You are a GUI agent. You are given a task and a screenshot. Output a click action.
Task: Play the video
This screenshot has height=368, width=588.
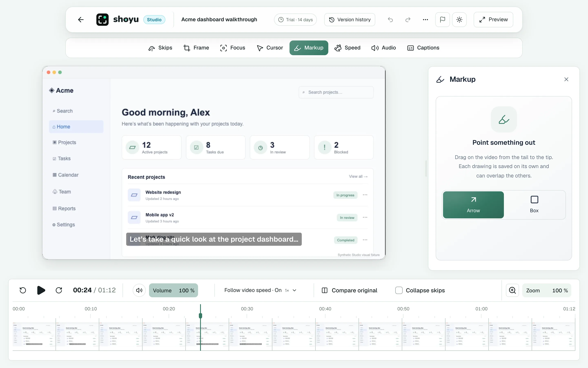coord(41,290)
